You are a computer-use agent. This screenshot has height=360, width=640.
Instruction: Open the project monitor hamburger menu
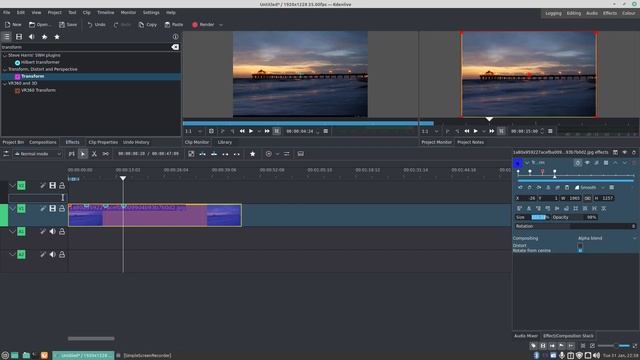click(x=550, y=131)
